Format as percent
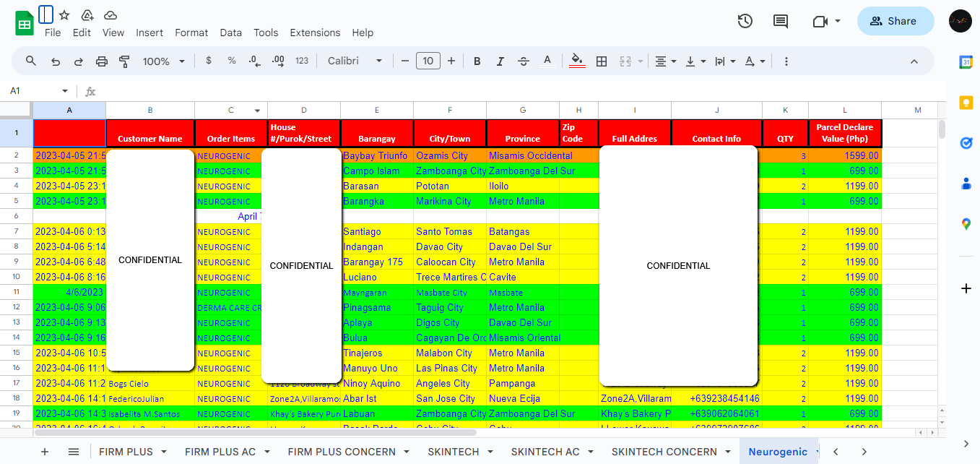This screenshot has width=980, height=464. coord(232,61)
